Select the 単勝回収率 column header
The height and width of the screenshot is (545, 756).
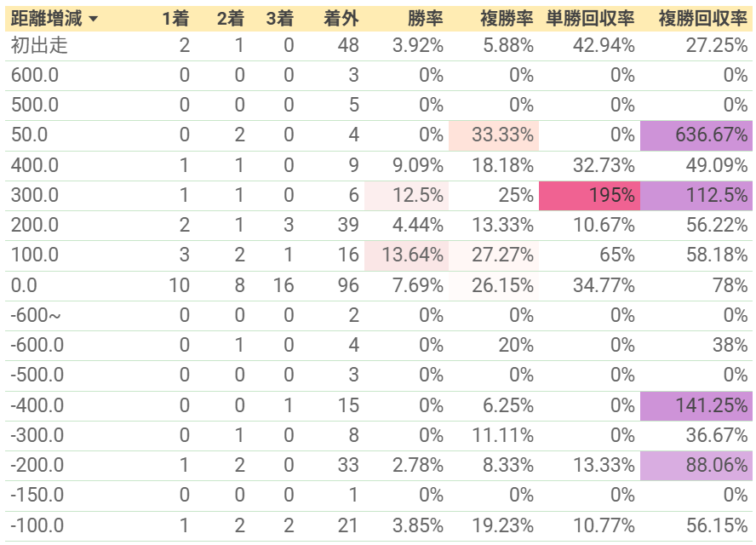pos(590,19)
